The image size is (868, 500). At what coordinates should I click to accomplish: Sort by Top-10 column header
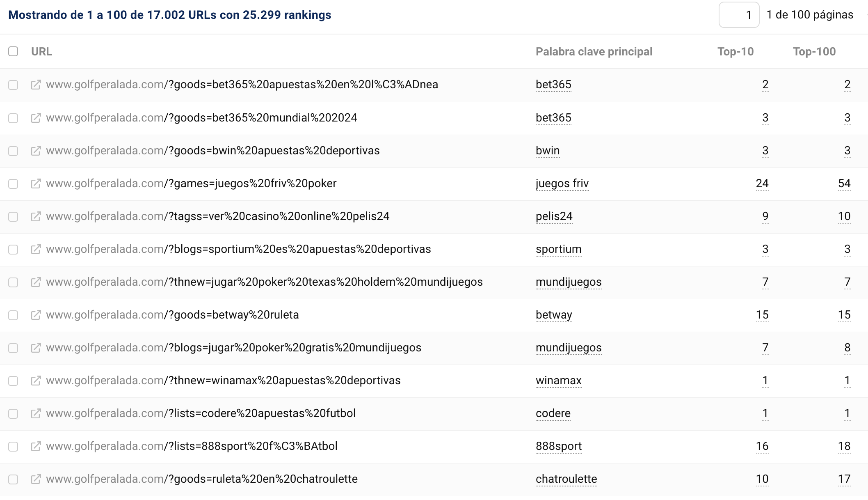[735, 52]
